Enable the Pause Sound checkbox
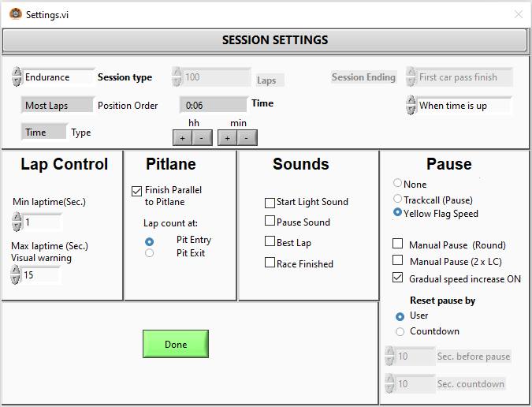The height and width of the screenshot is (407, 532). (x=270, y=222)
